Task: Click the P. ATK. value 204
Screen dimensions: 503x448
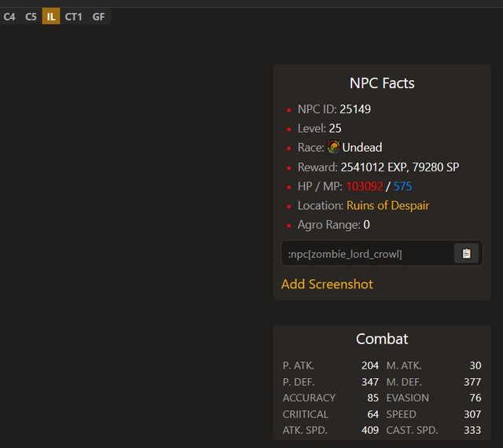Action: 370,365
